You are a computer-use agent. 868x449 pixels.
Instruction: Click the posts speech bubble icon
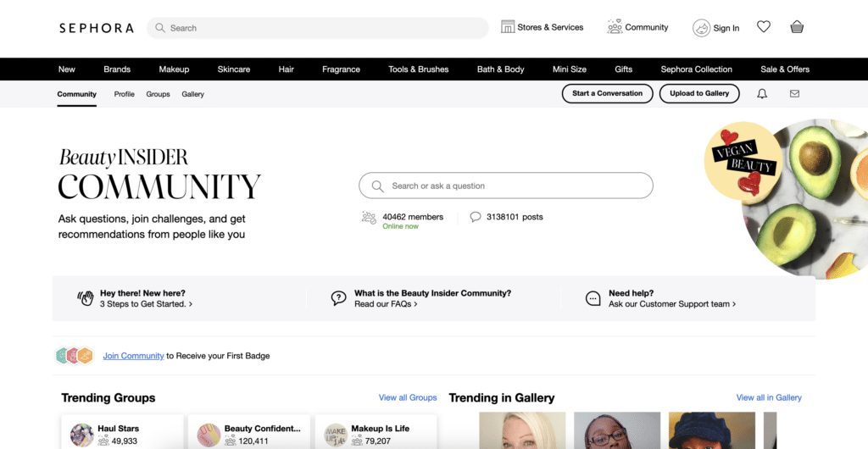click(x=475, y=217)
